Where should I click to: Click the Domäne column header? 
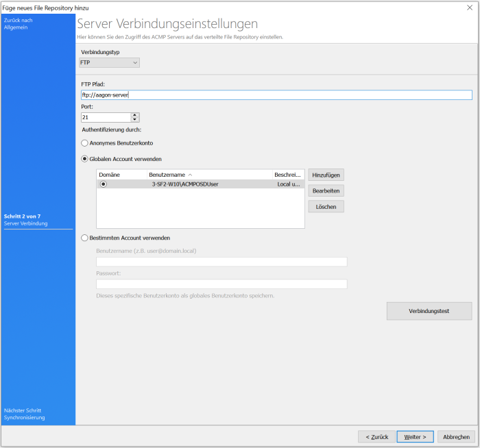pos(110,175)
